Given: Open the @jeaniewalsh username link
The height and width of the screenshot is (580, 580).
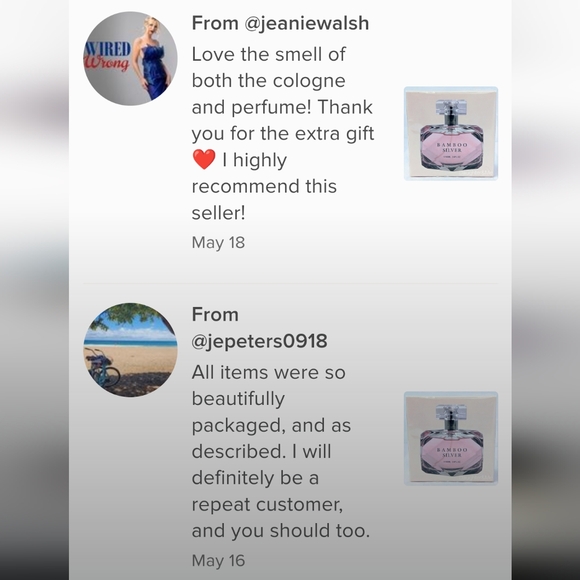Looking at the screenshot, I should [x=307, y=23].
